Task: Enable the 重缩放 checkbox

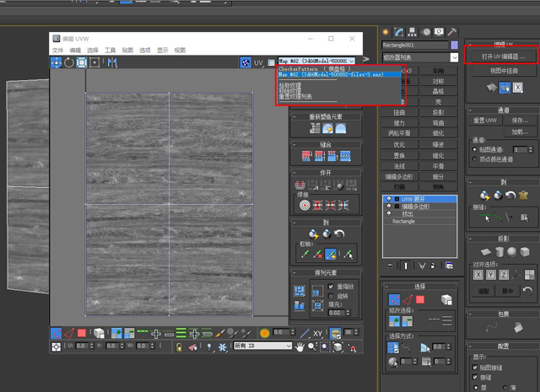Action: click(x=331, y=287)
